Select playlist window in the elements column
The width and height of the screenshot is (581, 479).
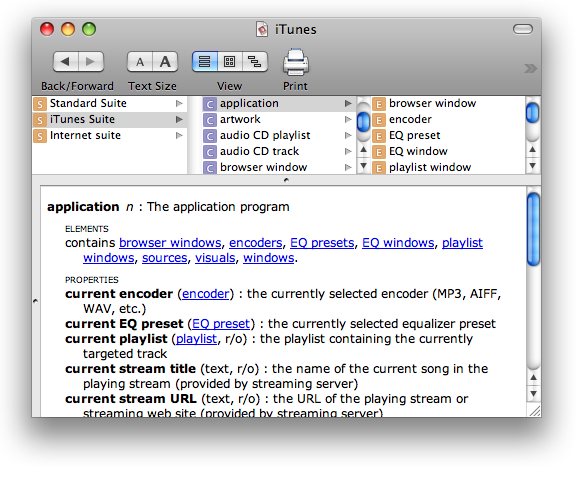tap(448, 167)
